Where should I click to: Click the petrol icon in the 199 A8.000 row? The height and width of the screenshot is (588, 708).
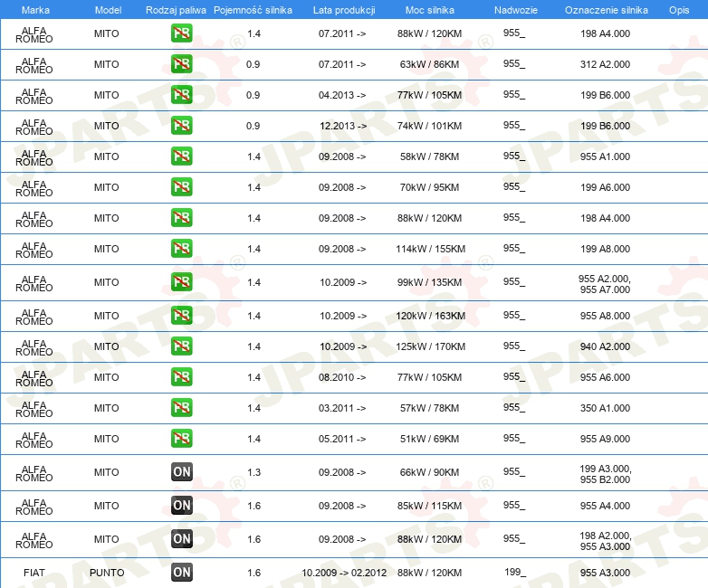181,248
